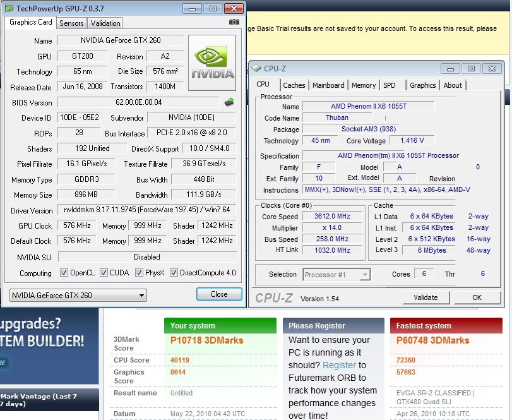The height and width of the screenshot is (420, 512).
Task: Click the Validate button in CPU-Z
Action: point(426,297)
